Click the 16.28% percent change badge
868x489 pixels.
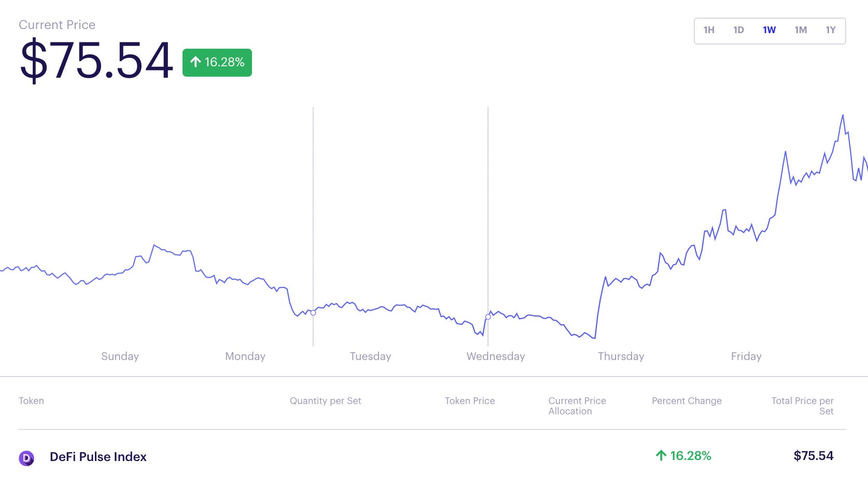(216, 62)
